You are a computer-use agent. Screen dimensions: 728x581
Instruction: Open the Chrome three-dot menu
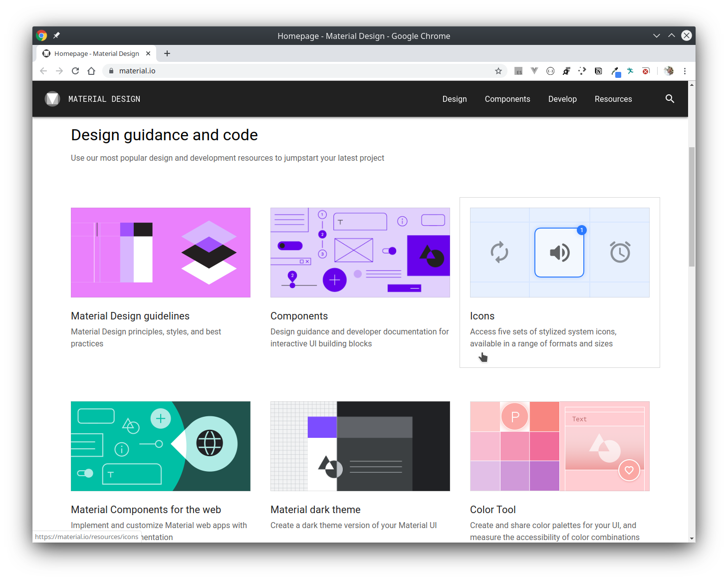pyautogui.click(x=685, y=71)
